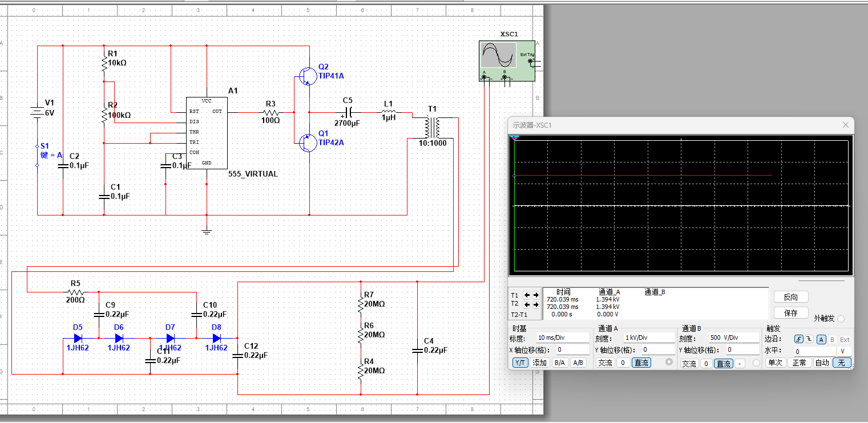Screen dimensions: 868x423
Task: Select the D8 1JH62 diode
Action: 217,339
